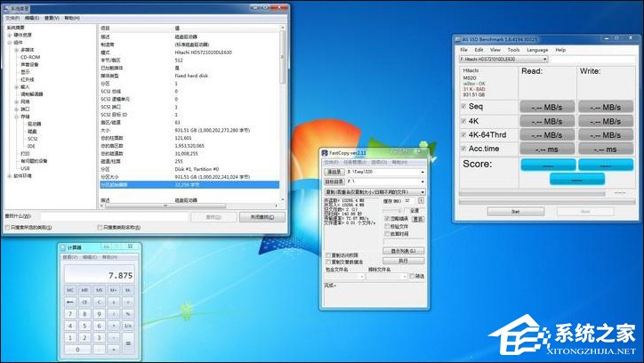
Task: Click the calculator C clear key
Action: tap(99, 302)
